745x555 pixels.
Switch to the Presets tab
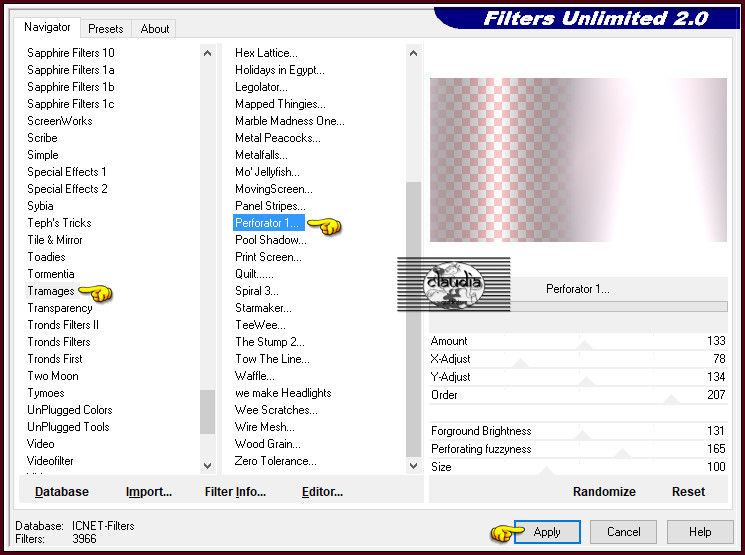click(105, 29)
